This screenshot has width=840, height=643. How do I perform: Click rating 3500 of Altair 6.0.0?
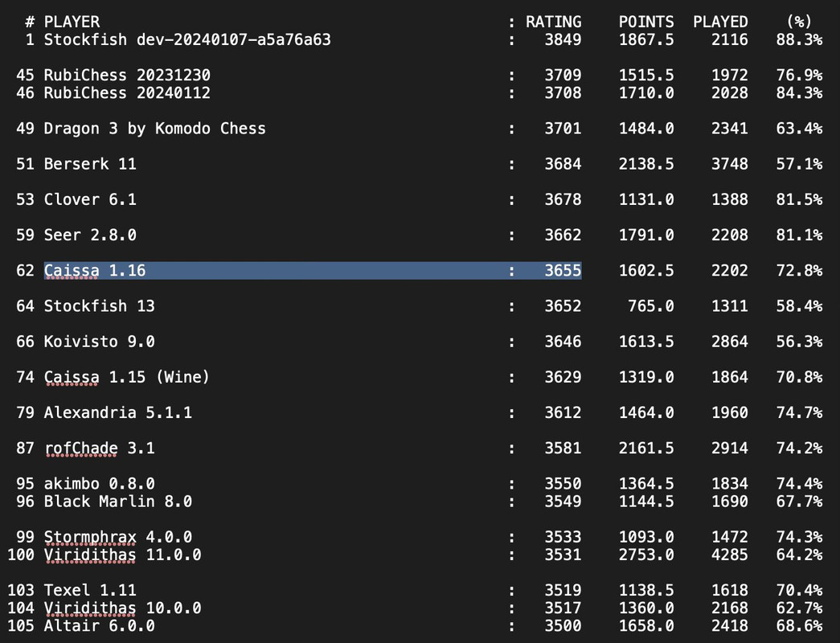(x=563, y=626)
